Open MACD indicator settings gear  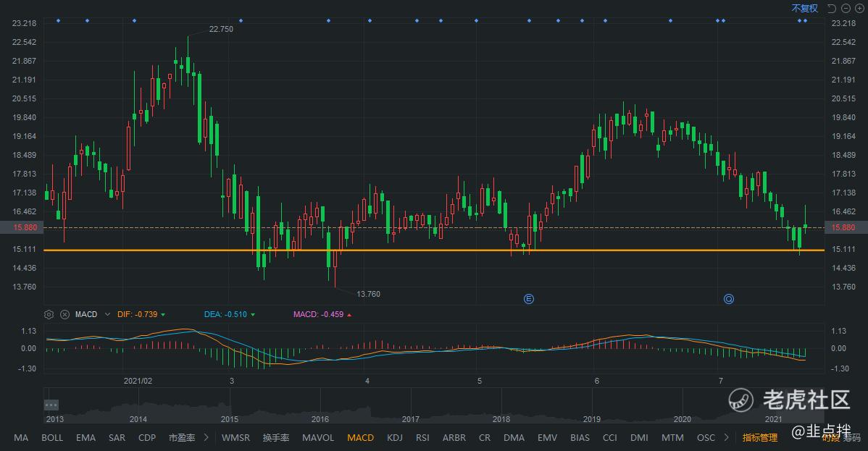(x=49, y=314)
